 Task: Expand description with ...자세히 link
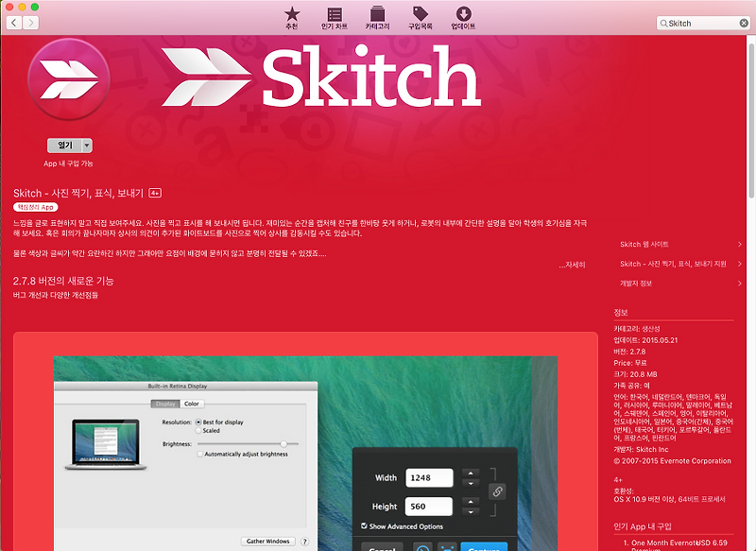(x=573, y=265)
